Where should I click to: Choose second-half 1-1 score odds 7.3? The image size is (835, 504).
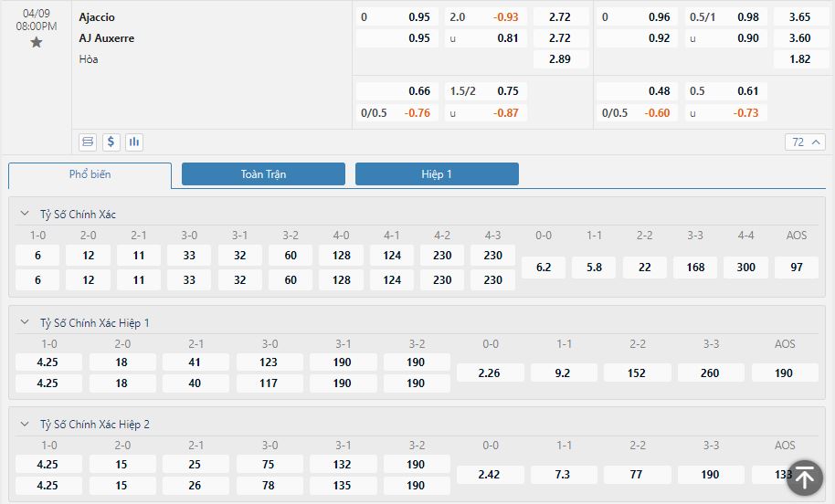(x=563, y=474)
